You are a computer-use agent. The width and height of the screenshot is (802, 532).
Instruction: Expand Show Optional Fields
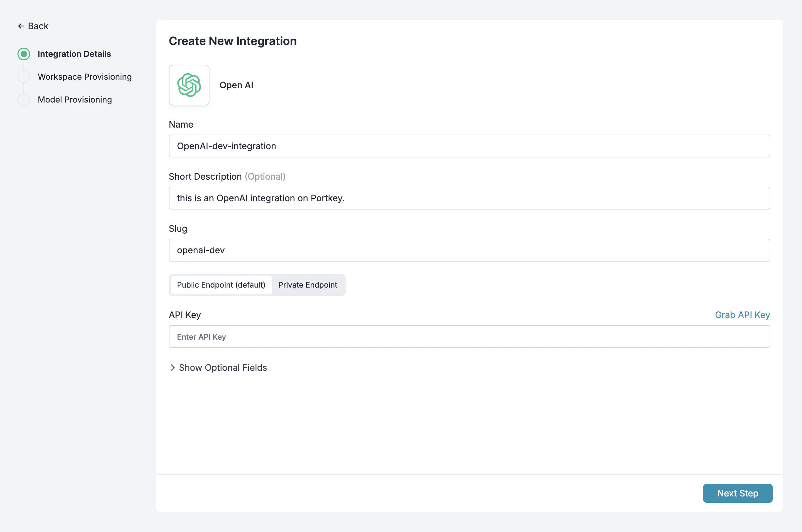click(222, 368)
